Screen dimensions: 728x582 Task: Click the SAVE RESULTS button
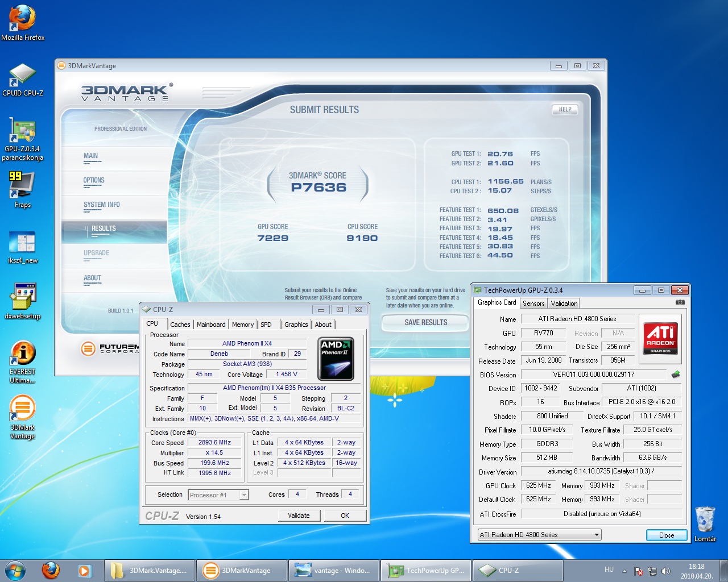click(x=425, y=323)
